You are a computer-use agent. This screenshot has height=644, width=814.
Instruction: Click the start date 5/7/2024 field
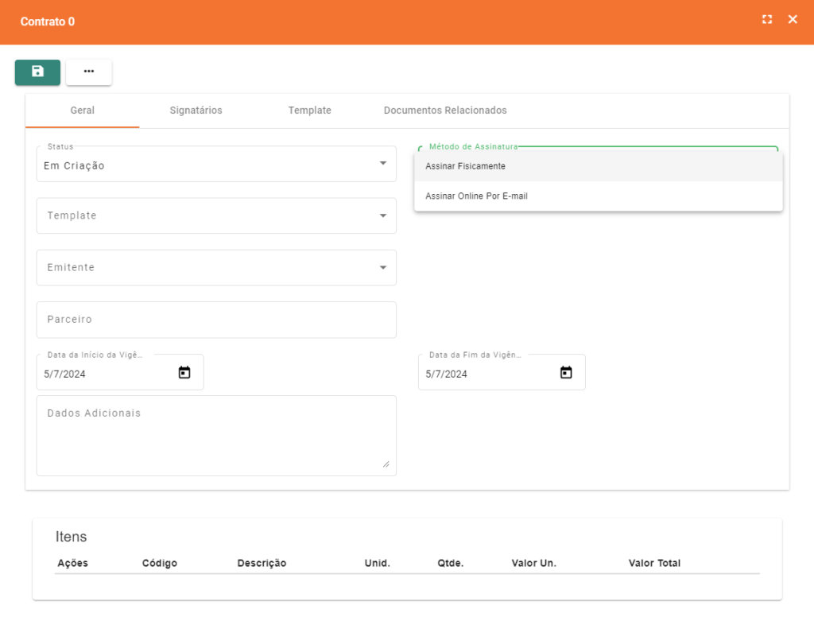coord(103,374)
